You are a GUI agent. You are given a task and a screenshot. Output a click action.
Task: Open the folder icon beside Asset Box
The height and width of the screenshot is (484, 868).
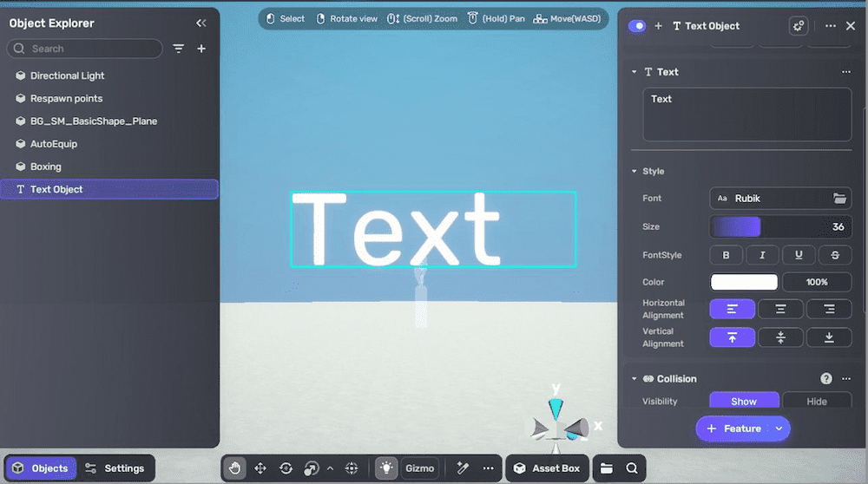click(607, 468)
